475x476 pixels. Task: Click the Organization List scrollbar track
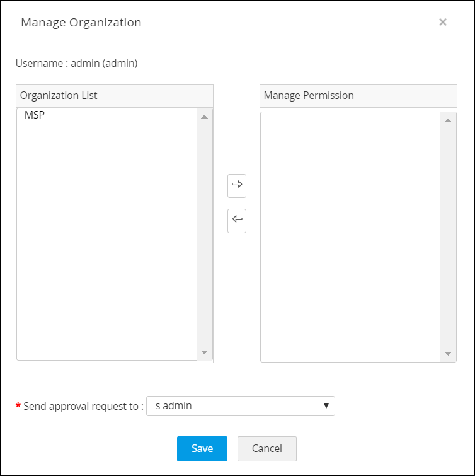tap(204, 233)
